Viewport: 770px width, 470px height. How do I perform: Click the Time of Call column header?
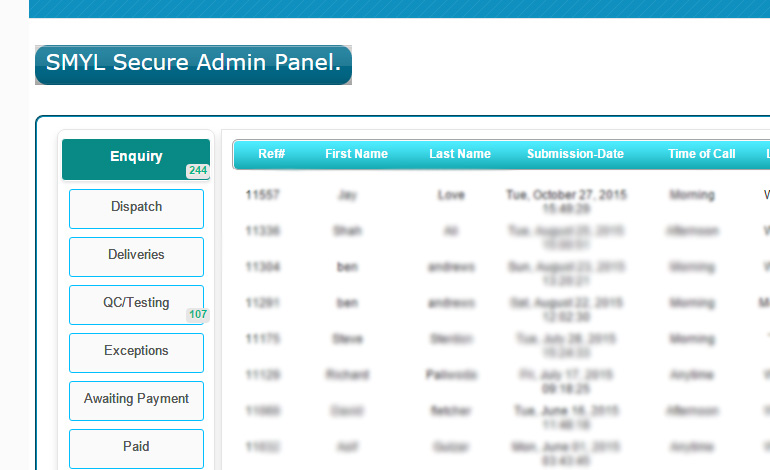click(x=702, y=154)
